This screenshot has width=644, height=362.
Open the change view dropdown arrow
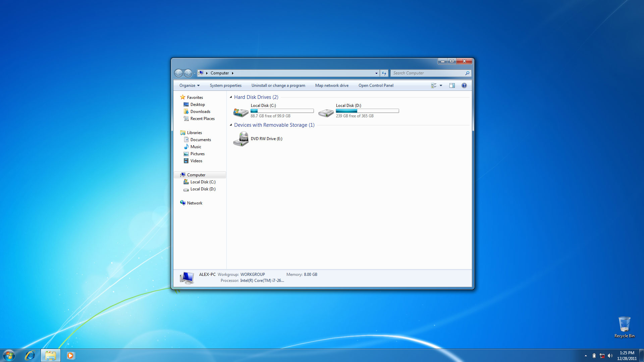pyautogui.click(x=441, y=85)
